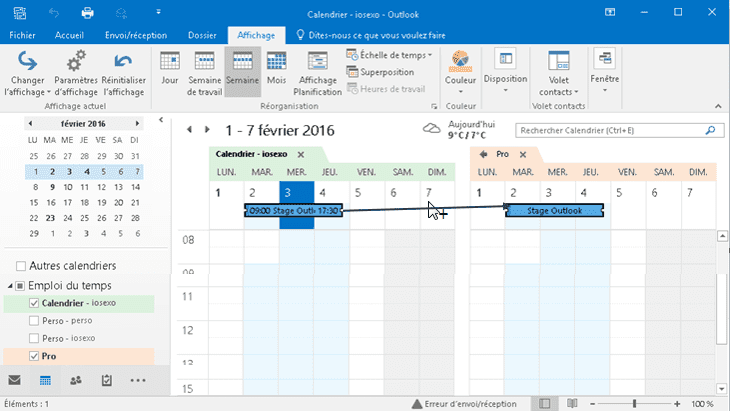
Task: Switch to Jour view
Action: click(169, 69)
